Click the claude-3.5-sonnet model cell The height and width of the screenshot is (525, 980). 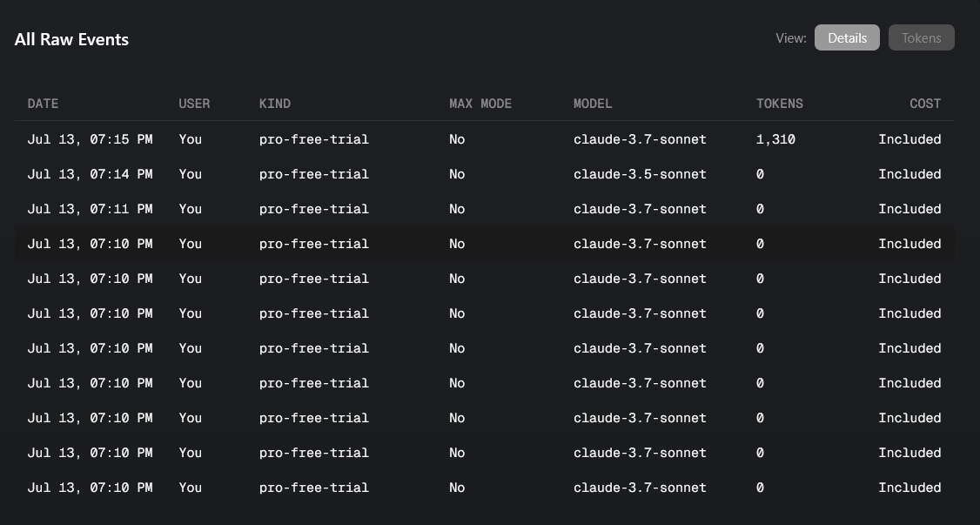tap(640, 174)
